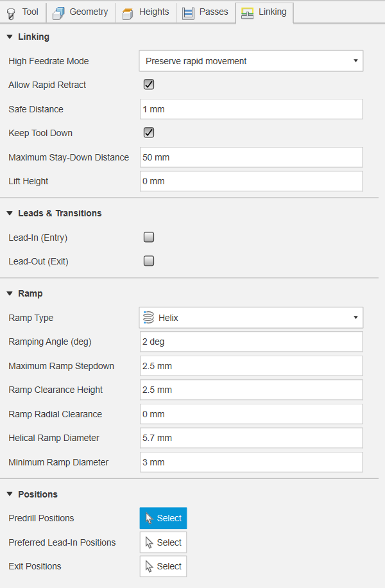This screenshot has height=588, width=385.
Task: Click Select for Exit Positions
Action: click(x=163, y=566)
